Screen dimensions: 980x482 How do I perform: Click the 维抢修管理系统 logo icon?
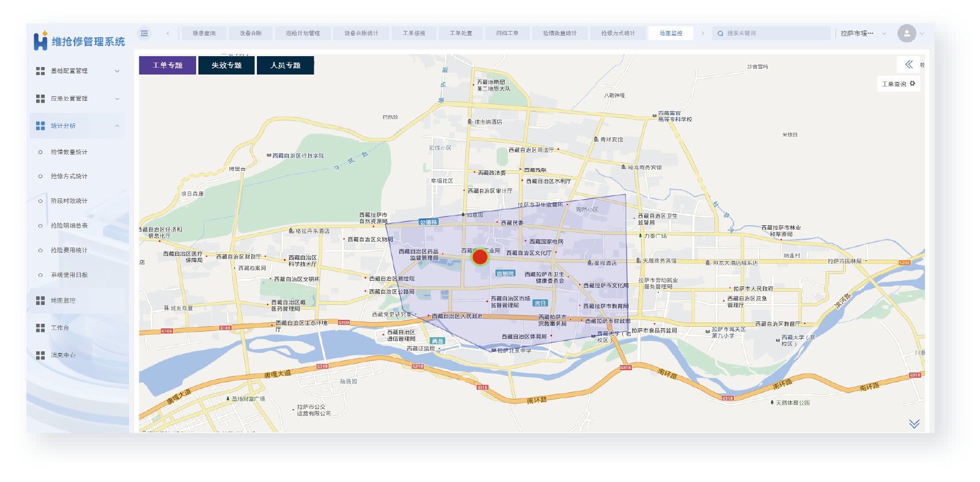41,41
